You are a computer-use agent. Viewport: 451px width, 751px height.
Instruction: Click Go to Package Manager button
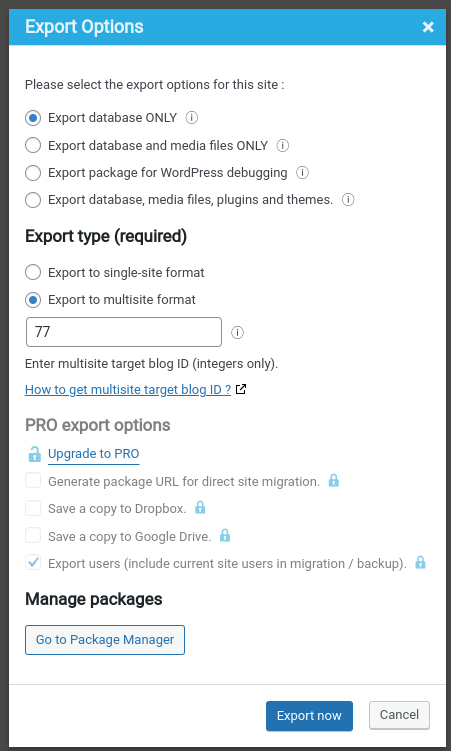pyautogui.click(x=105, y=640)
